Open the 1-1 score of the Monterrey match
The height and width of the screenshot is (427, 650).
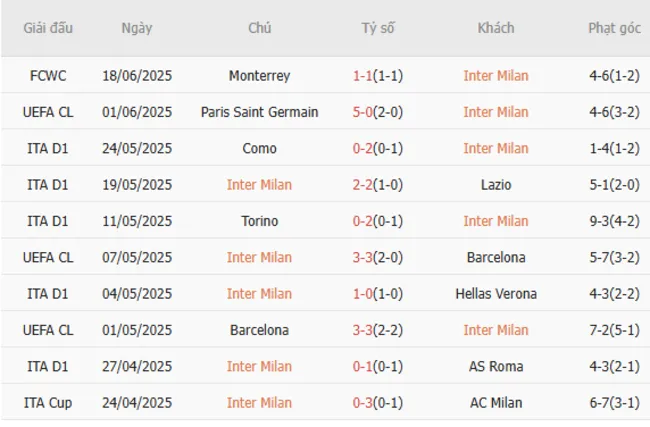pyautogui.click(x=364, y=76)
